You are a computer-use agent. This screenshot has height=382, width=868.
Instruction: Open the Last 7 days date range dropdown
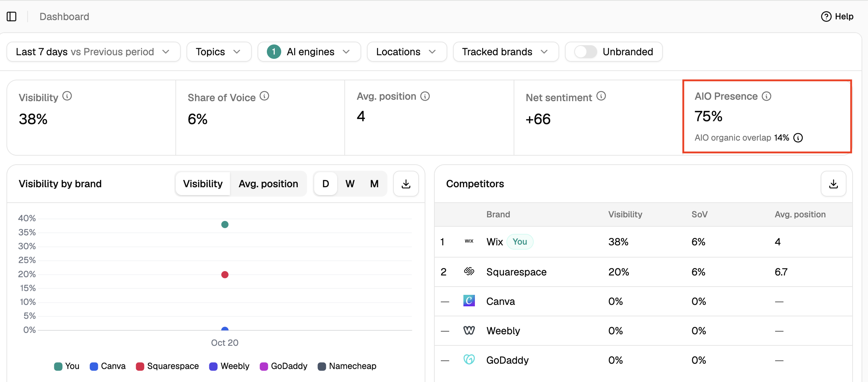(93, 52)
